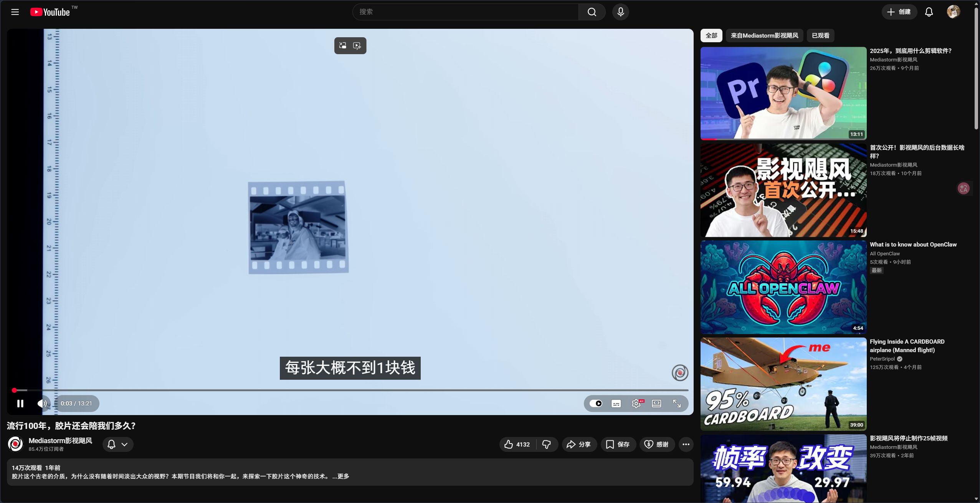Dislike this video
Image resolution: width=980 pixels, height=503 pixels.
click(547, 445)
